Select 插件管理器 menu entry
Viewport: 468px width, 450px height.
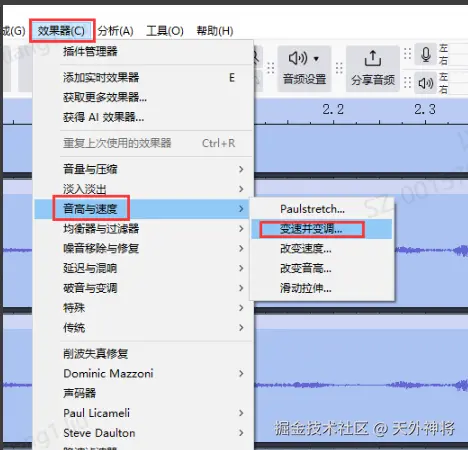click(x=144, y=51)
